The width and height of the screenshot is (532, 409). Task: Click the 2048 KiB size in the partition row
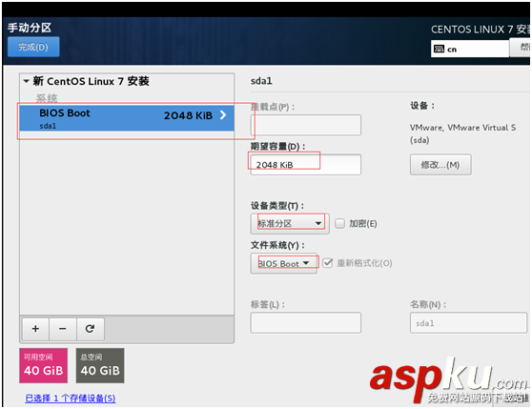pyautogui.click(x=189, y=115)
